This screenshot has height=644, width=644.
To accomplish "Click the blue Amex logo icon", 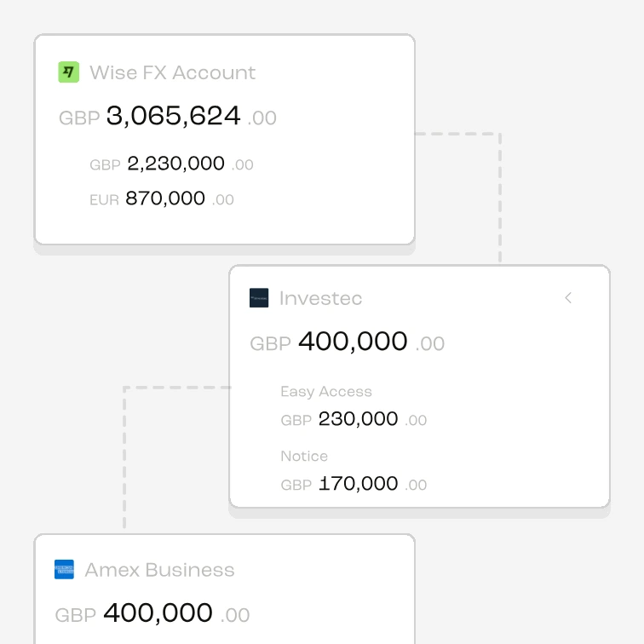I will pos(64,569).
